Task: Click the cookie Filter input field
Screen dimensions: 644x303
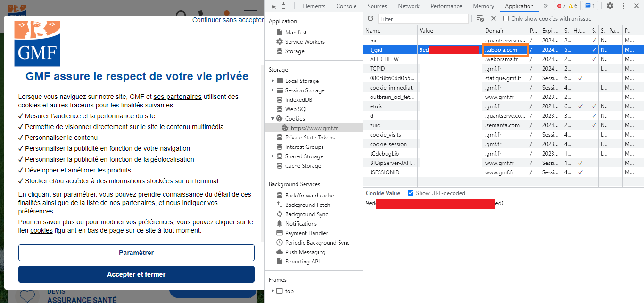Action: tap(423, 19)
